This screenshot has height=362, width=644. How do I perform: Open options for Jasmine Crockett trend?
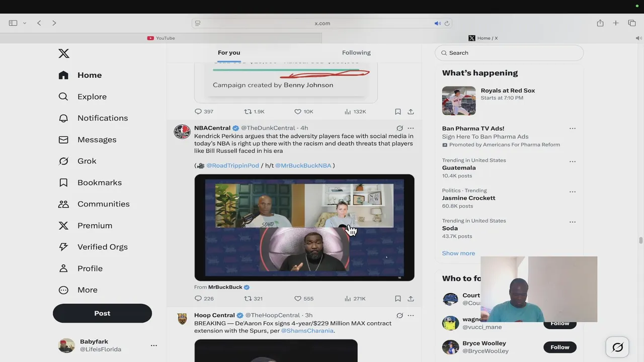(x=572, y=192)
